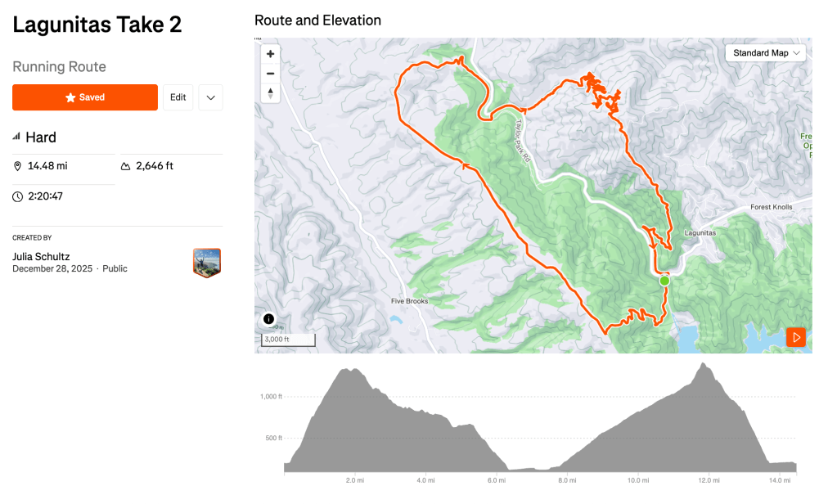Open Julia Schultz's profile link
This screenshot has width=837, height=504.
[41, 257]
